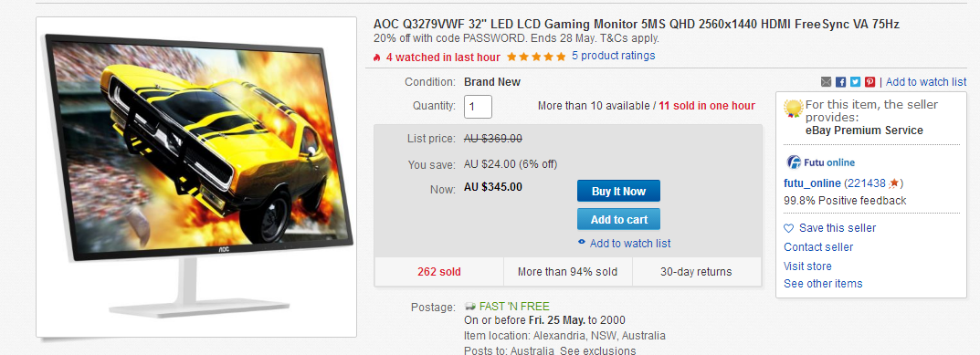Click the five-star rating icons
980x355 pixels.
point(536,57)
